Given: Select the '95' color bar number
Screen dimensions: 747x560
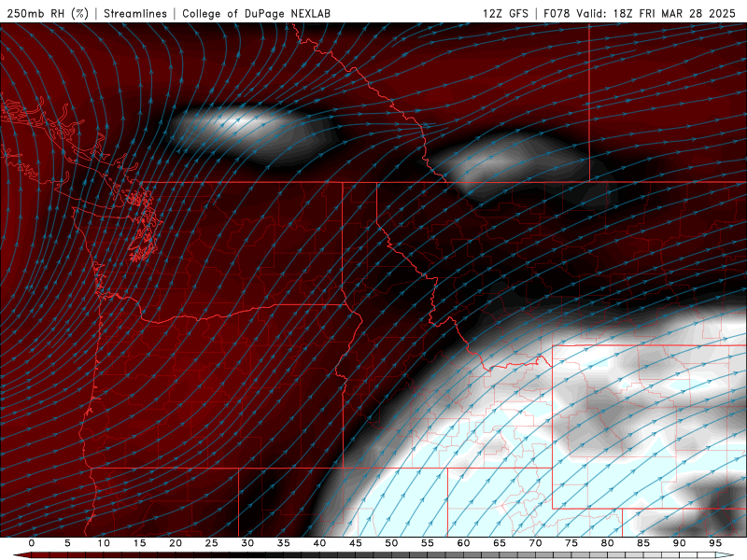Looking at the screenshot, I should (x=715, y=543).
